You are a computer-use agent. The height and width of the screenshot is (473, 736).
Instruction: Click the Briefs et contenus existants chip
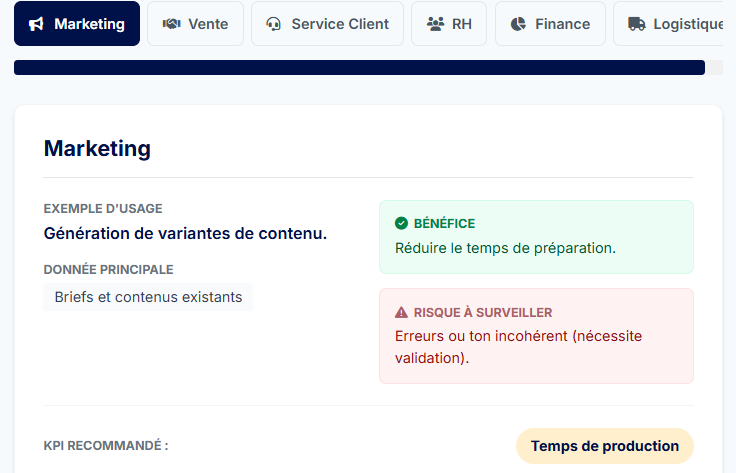point(148,297)
